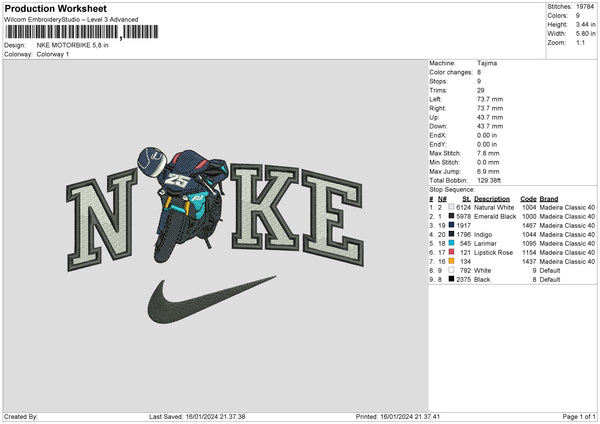
Task: Click the Width value 5.80 in
Action: [585, 34]
